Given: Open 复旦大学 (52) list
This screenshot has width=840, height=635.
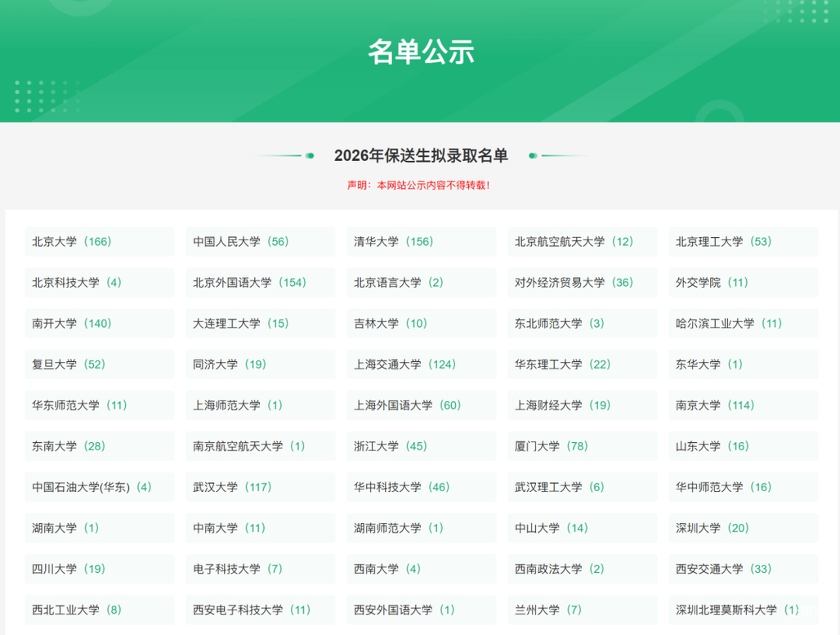Looking at the screenshot, I should [x=100, y=364].
